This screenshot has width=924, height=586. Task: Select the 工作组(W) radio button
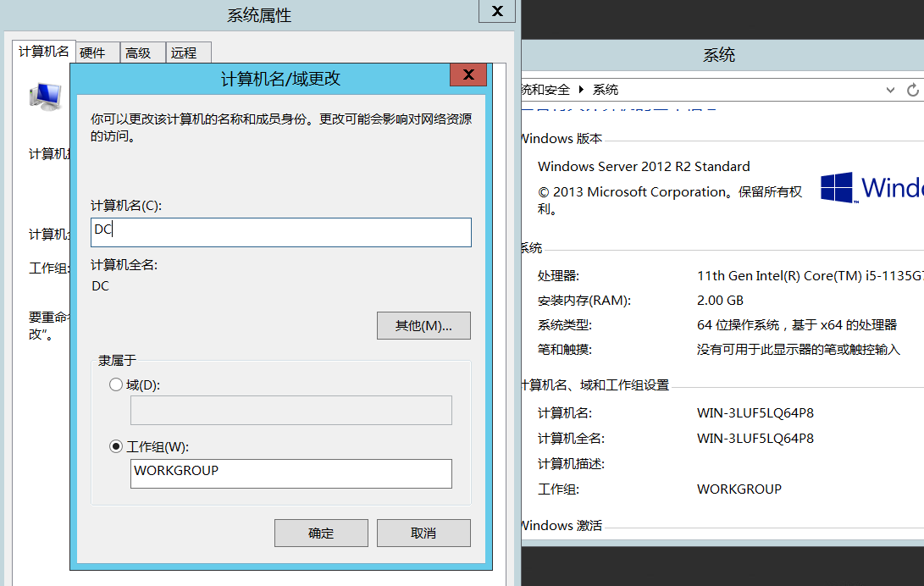(x=117, y=446)
